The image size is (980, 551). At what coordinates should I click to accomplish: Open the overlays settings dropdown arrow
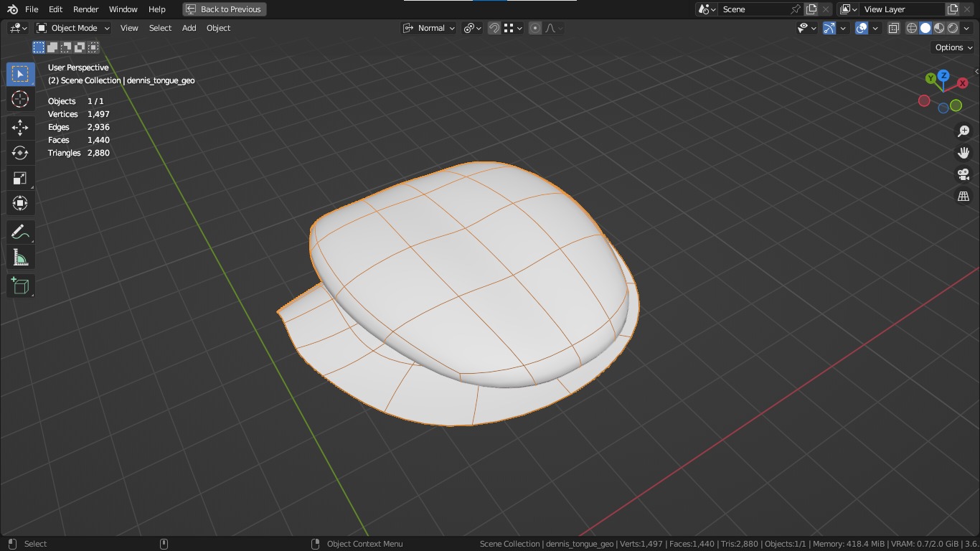coord(875,28)
